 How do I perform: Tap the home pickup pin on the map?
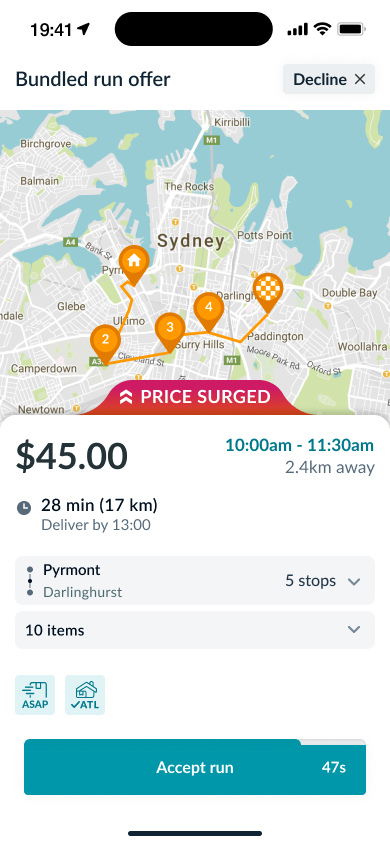click(x=134, y=264)
